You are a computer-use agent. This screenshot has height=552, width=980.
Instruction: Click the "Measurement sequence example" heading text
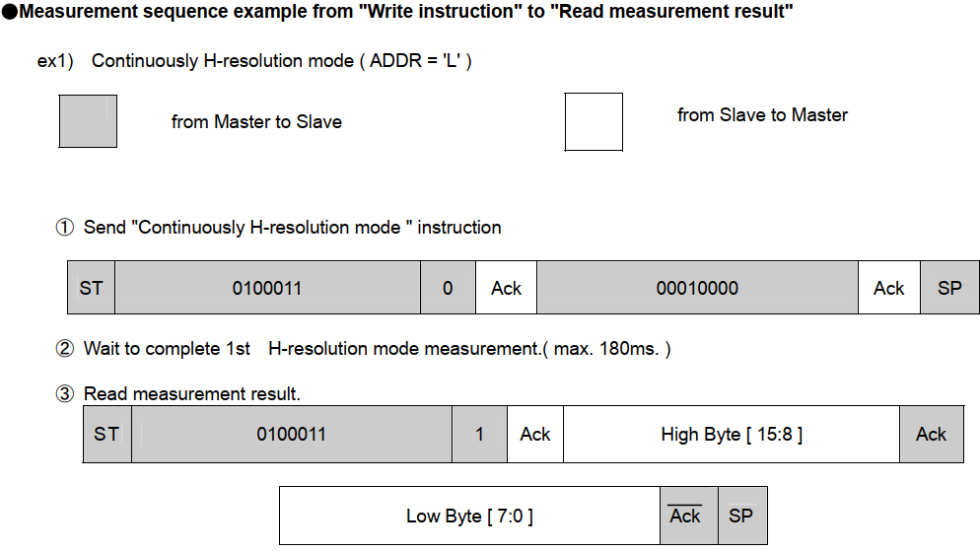(404, 13)
